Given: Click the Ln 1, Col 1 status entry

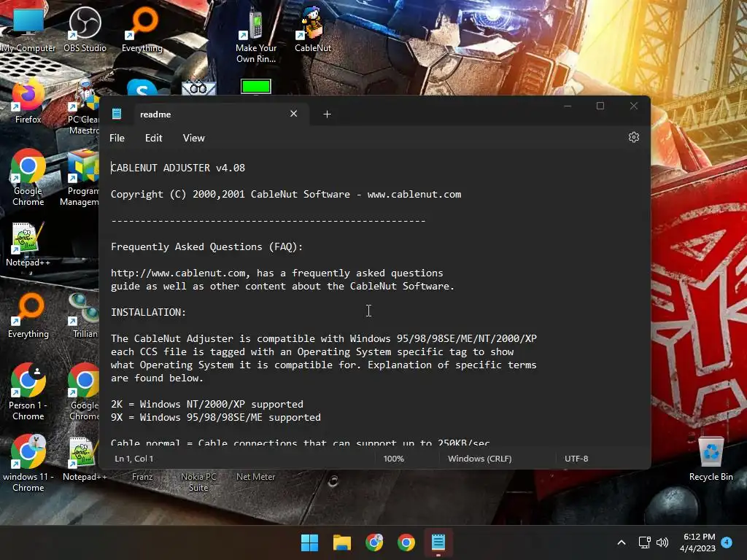Looking at the screenshot, I should [134, 459].
